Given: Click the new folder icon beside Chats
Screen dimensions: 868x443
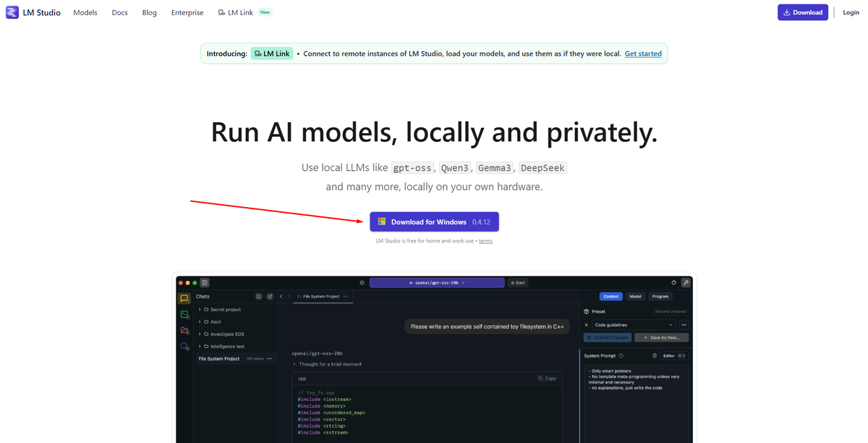Looking at the screenshot, I should 259,296.
